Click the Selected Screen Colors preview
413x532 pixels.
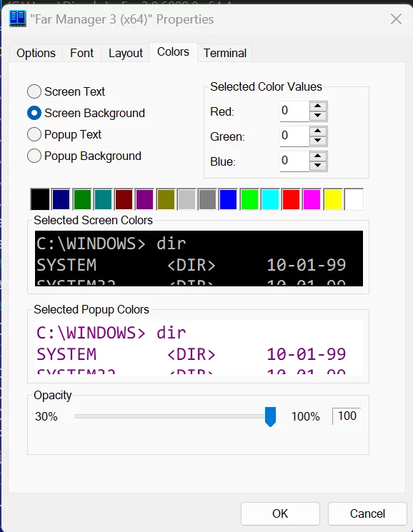pyautogui.click(x=199, y=259)
